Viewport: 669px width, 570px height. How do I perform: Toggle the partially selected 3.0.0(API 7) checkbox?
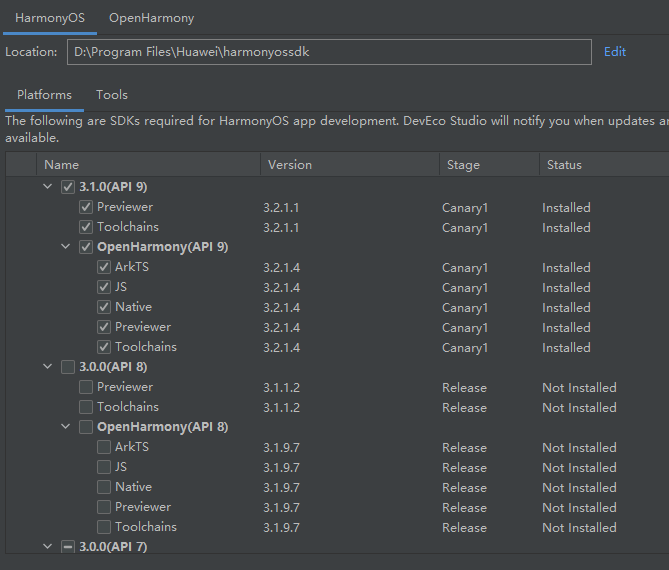click(68, 547)
